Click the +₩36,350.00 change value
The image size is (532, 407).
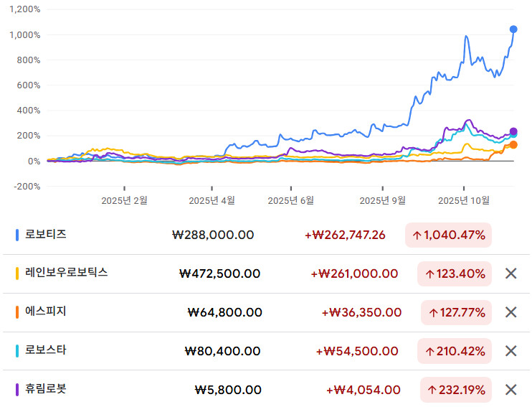tap(360, 312)
